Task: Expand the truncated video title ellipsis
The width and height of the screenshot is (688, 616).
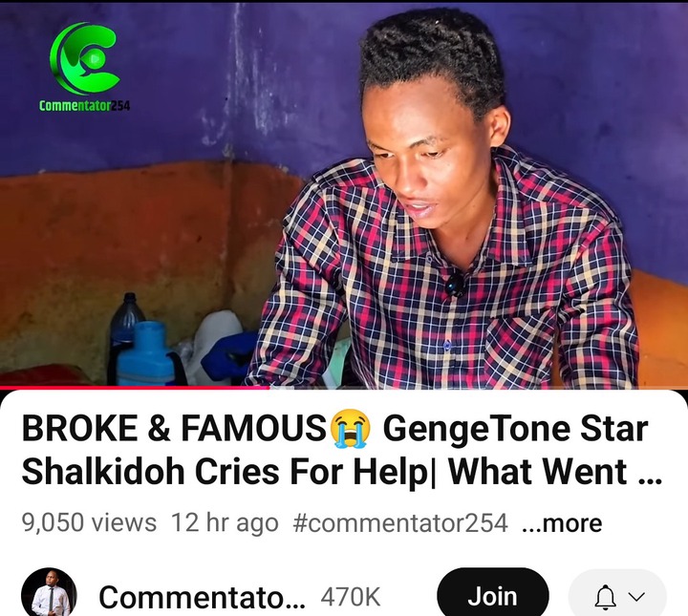Action: pos(650,473)
